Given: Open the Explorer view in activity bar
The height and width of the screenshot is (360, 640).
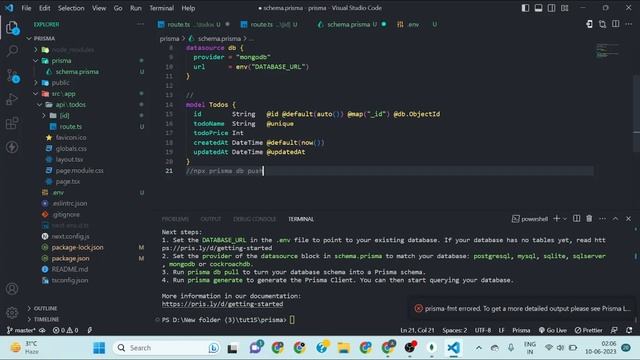Looking at the screenshot, I should 12,28.
